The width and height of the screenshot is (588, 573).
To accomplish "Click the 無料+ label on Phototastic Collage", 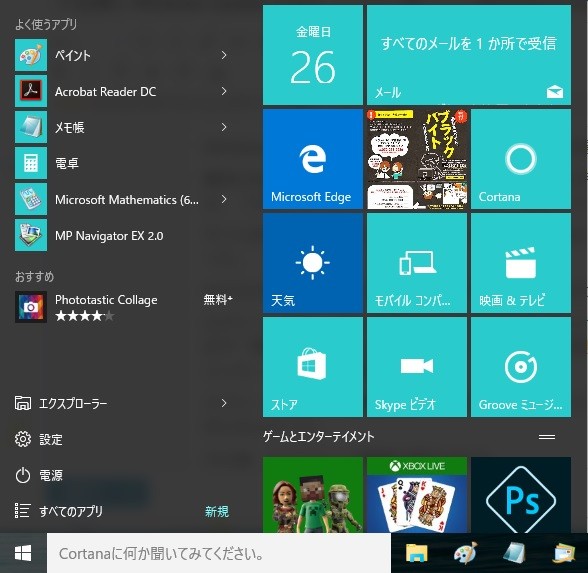I will [x=218, y=300].
